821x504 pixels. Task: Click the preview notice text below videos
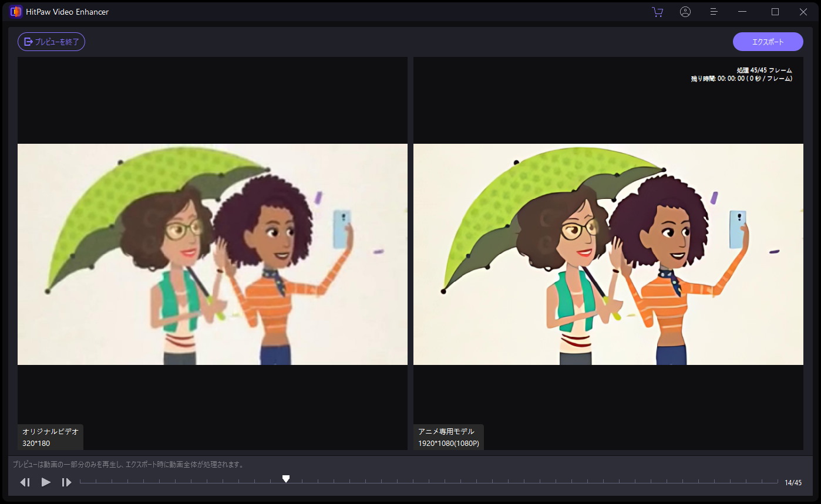click(x=128, y=464)
